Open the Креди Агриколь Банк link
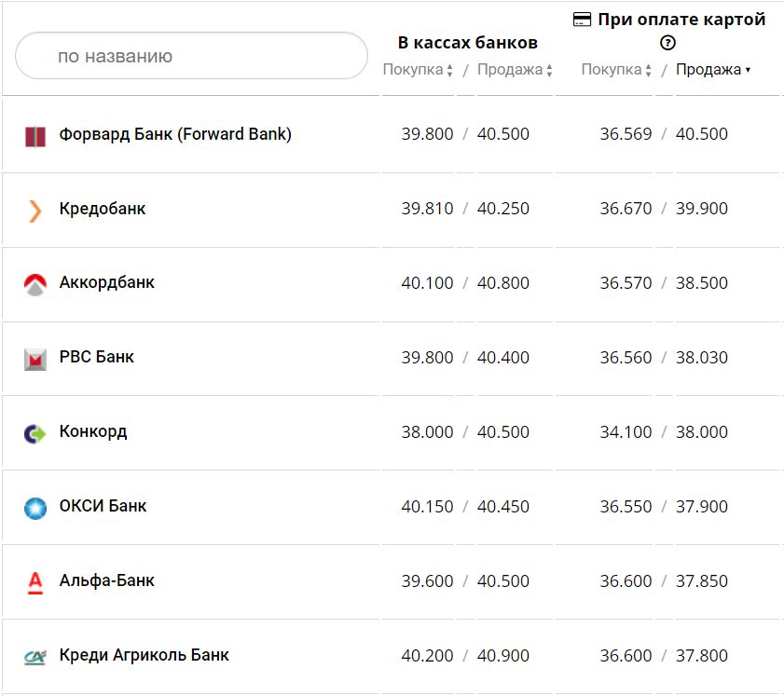784x696 pixels. 144,655
